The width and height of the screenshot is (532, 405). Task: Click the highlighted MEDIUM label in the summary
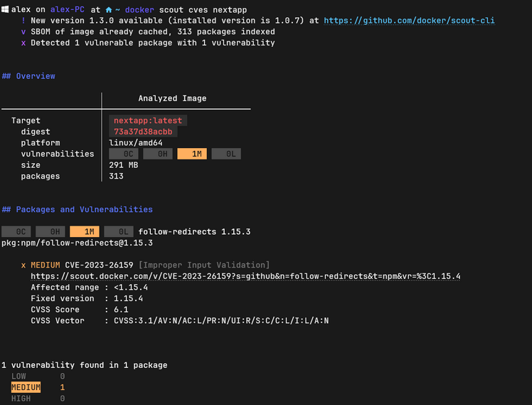[26, 387]
